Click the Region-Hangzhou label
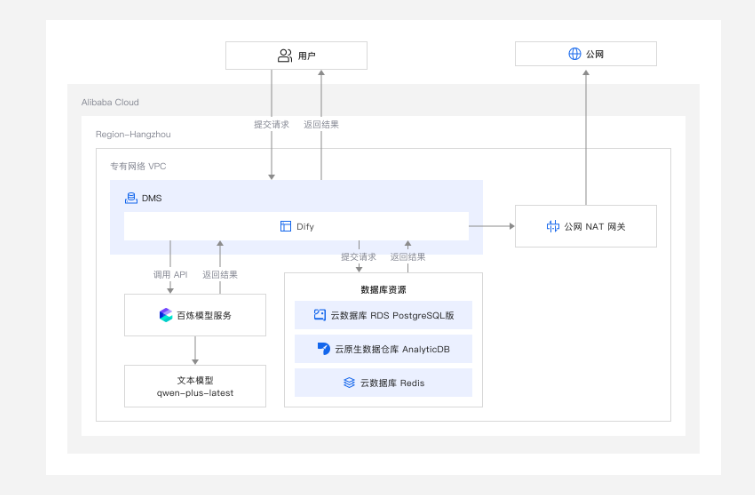Viewport: 755px width, 495px height. pos(133,134)
